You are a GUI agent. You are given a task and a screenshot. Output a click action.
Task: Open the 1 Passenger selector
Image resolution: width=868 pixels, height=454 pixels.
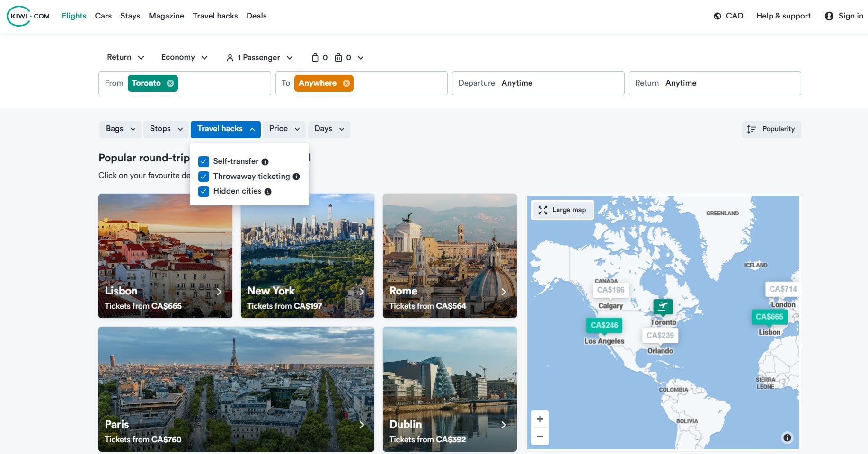pyautogui.click(x=258, y=57)
